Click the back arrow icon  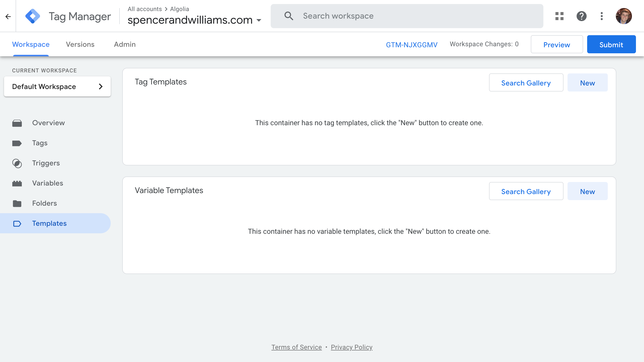tap(8, 17)
